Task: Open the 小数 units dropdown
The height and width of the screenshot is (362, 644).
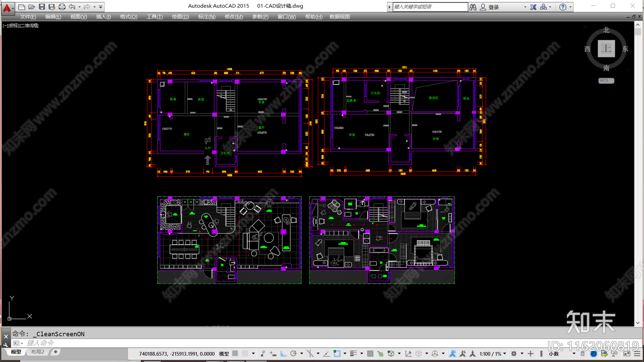Action: [x=561, y=354]
